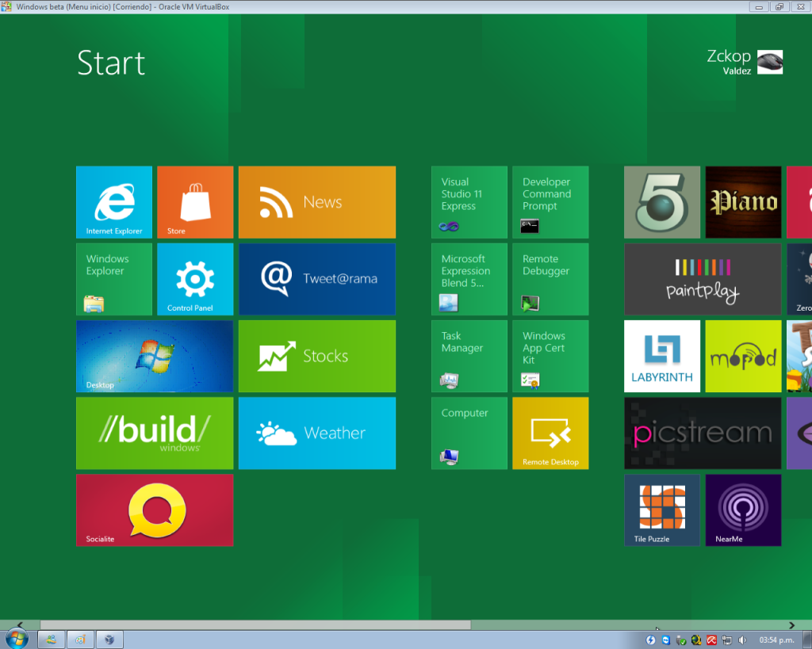The width and height of the screenshot is (812, 649).
Task: Click the horizontal scrollbar thumb
Action: tap(255, 624)
